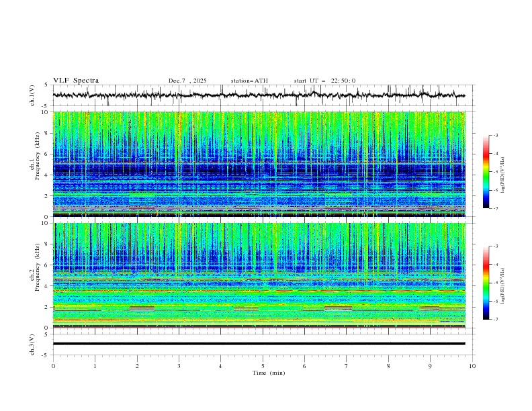Click time axis tick label '7'
This screenshot has height=411, width=532.
[x=347, y=366]
